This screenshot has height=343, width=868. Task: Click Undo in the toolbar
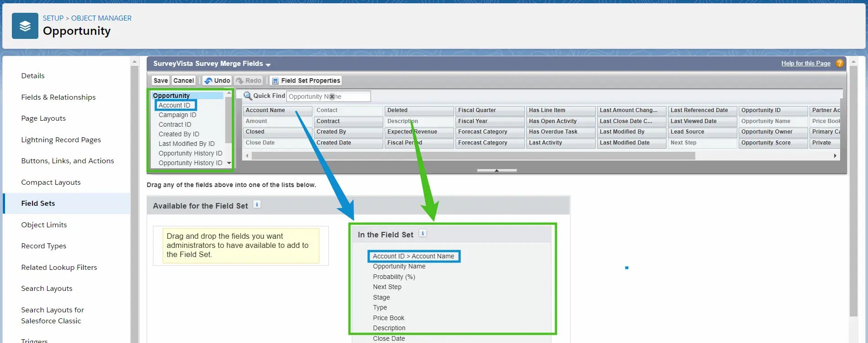coord(217,80)
